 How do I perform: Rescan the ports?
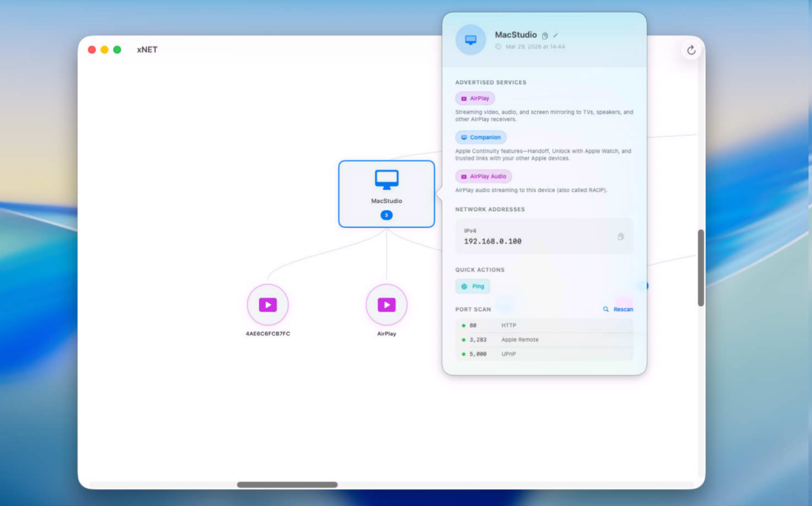point(618,309)
